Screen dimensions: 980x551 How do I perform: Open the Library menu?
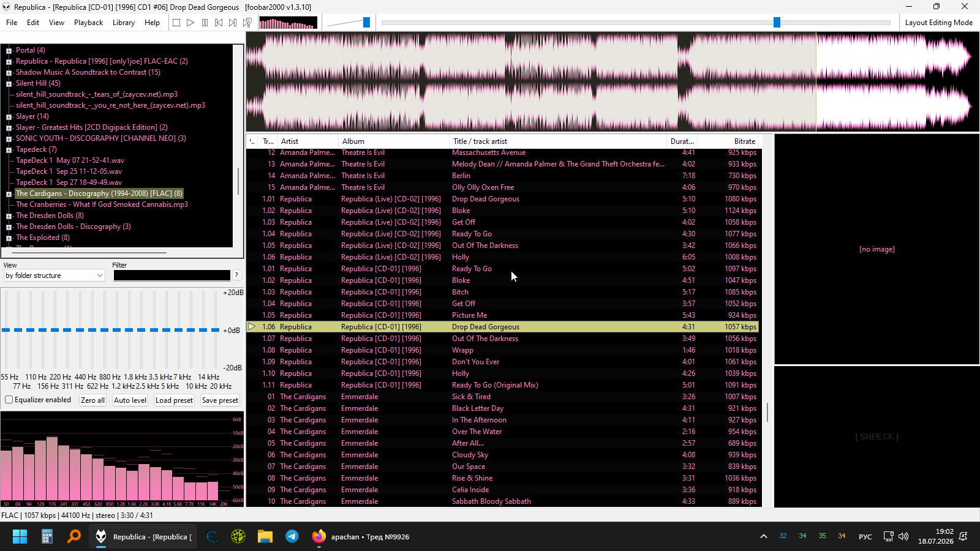pyautogui.click(x=124, y=23)
